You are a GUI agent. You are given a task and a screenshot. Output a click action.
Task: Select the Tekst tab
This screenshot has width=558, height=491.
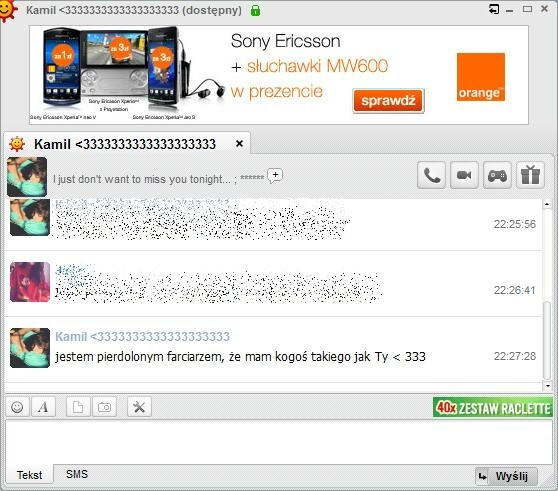[x=30, y=475]
